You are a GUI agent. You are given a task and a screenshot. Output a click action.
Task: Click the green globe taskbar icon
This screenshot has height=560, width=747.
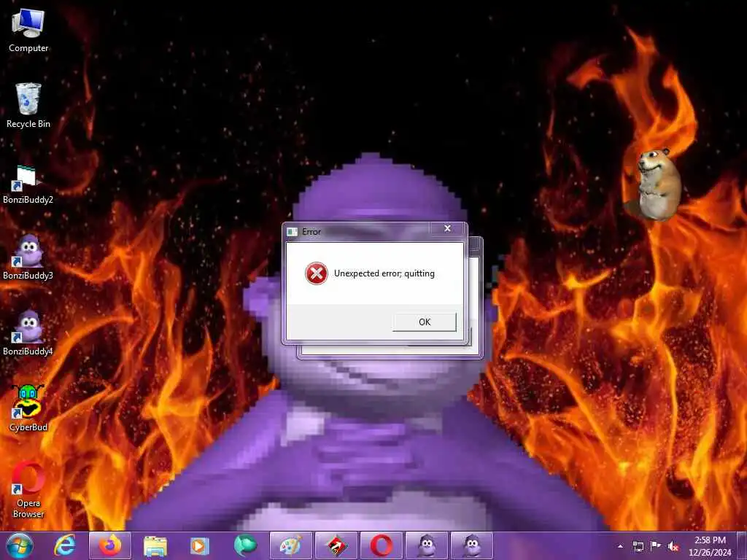coord(245,545)
